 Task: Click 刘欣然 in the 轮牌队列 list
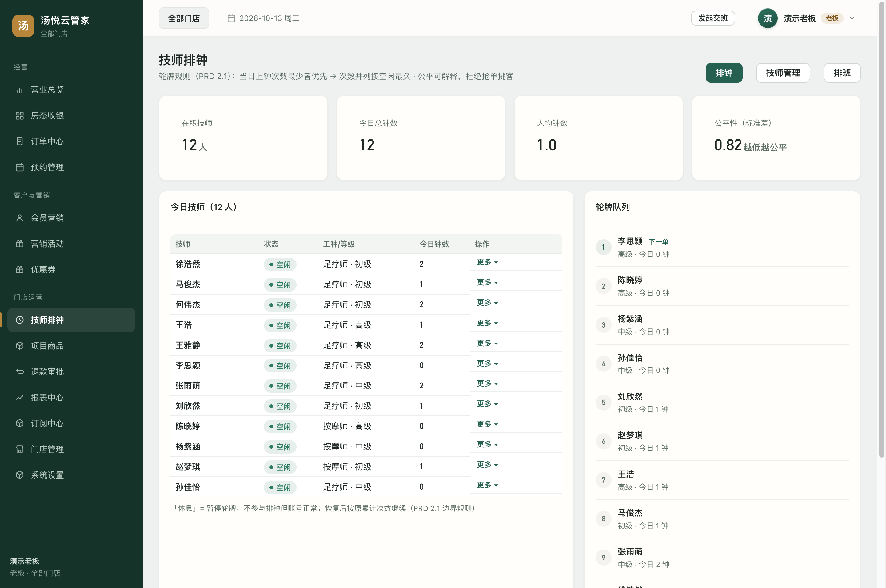pyautogui.click(x=722, y=402)
